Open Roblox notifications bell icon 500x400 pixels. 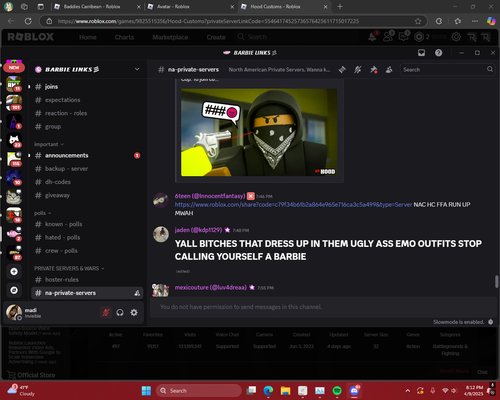click(373, 36)
